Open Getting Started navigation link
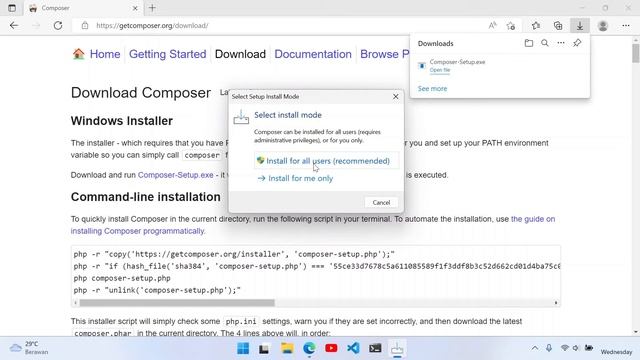Screen dimensions: 640x360 [x=167, y=54]
